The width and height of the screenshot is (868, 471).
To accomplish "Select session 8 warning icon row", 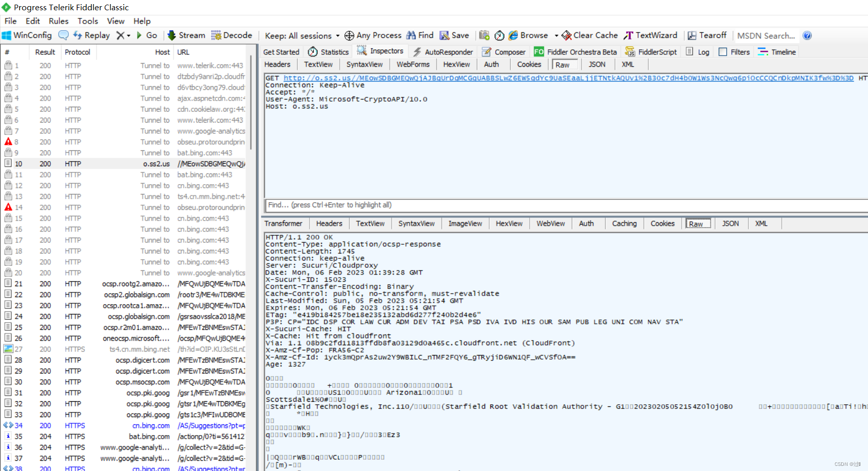I will [124, 142].
